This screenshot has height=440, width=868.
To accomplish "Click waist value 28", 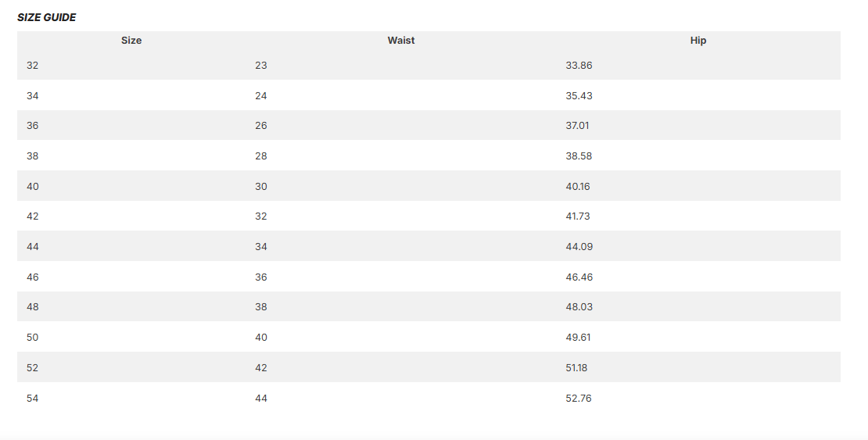I will [x=261, y=156].
